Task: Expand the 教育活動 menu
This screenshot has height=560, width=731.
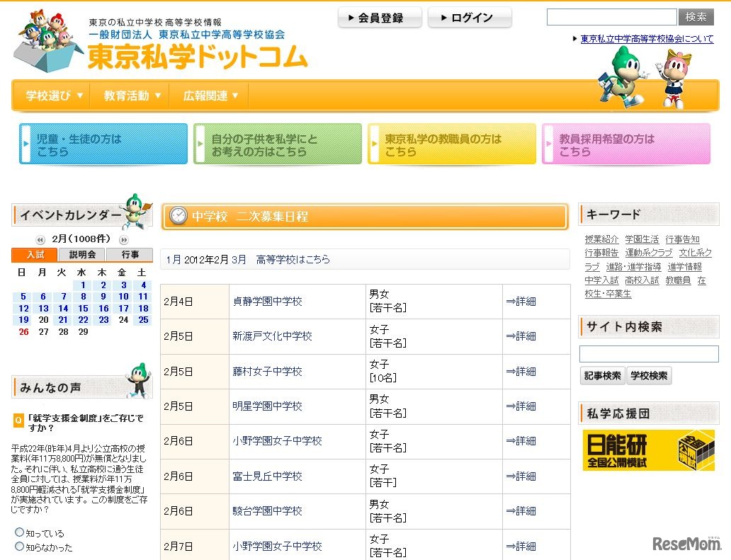Action: pyautogui.click(x=132, y=96)
